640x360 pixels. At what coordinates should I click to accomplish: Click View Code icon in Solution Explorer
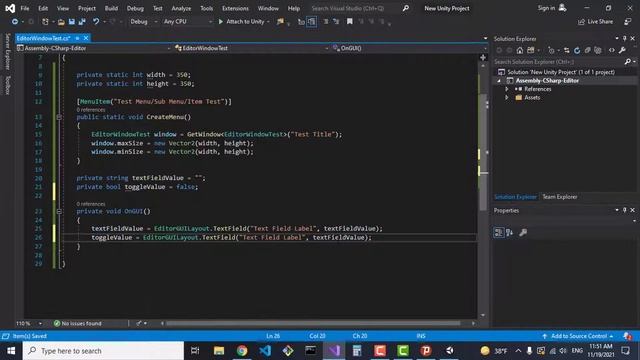coord(611,50)
